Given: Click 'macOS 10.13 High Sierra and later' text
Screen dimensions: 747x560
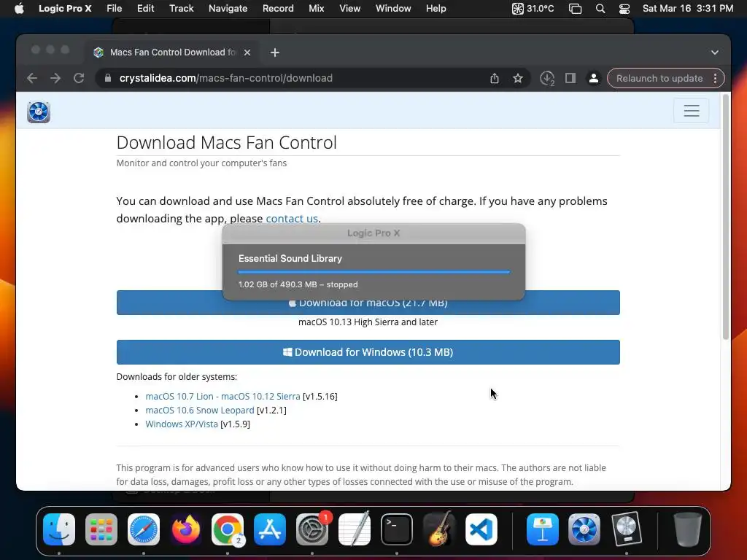Looking at the screenshot, I should (368, 322).
